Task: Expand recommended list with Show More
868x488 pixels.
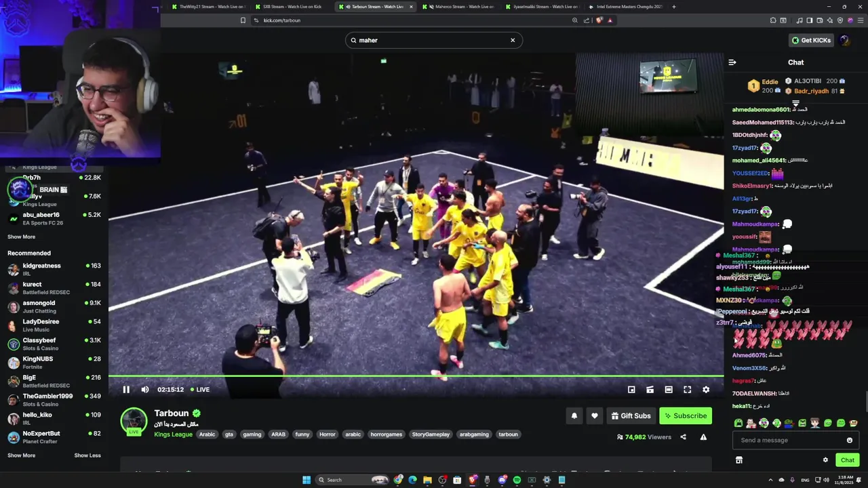Action: [21, 455]
